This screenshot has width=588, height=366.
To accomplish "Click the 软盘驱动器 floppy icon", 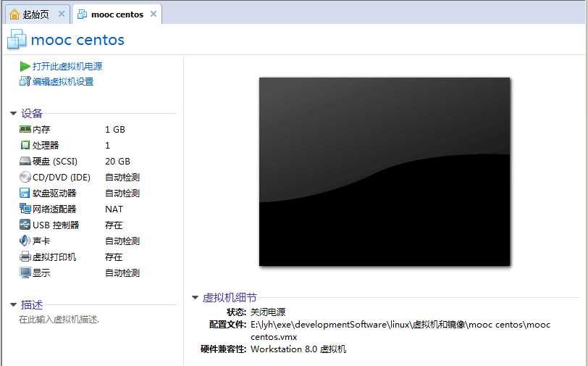I will point(25,193).
